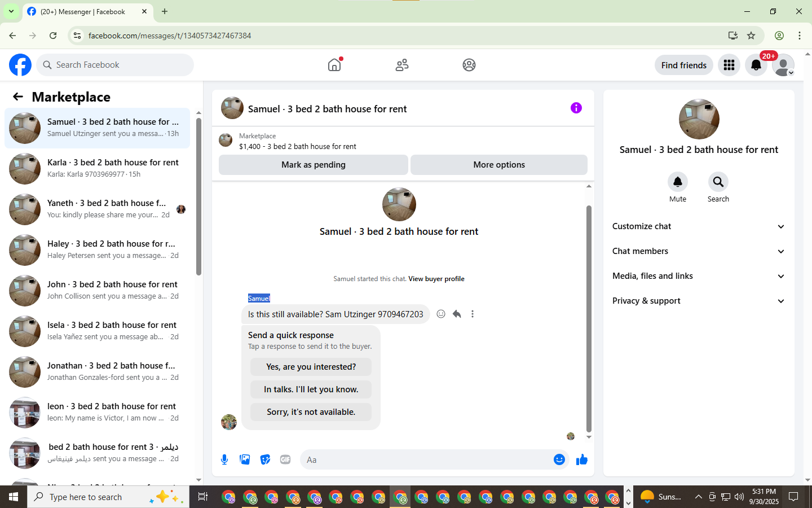Image resolution: width=812 pixels, height=508 pixels.
Task: Expand Media, files and links section
Action: 699,276
